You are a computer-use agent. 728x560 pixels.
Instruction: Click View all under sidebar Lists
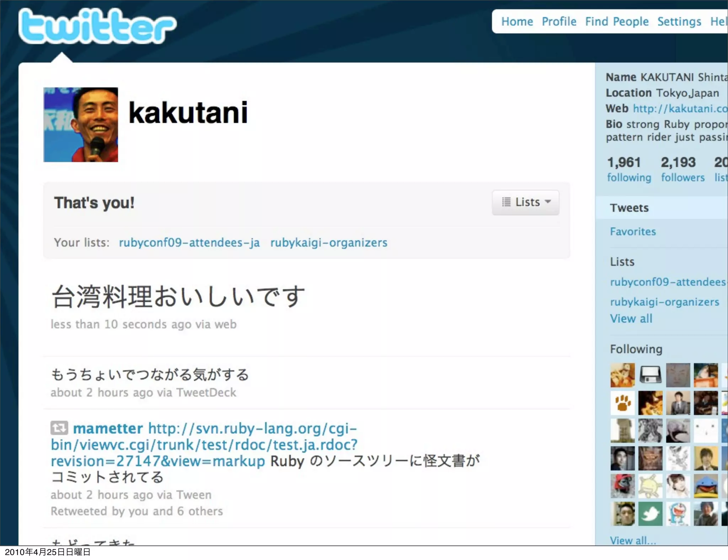[631, 318]
